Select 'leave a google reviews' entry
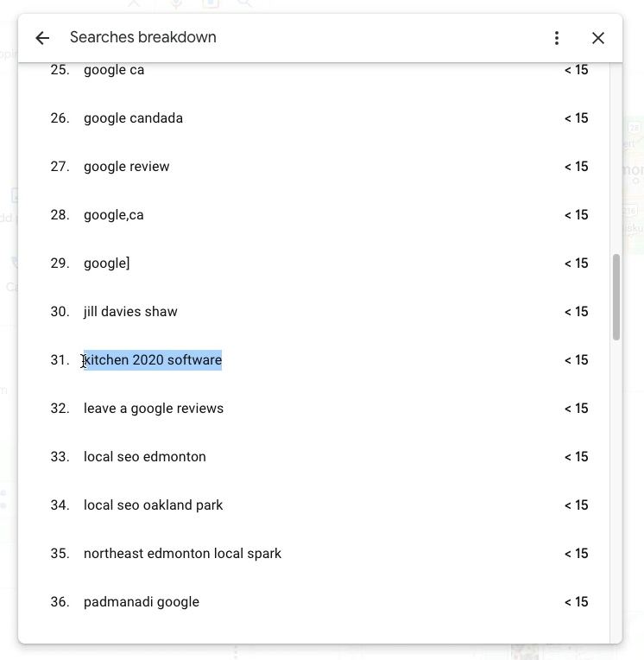Viewport: 644px width, 660px height. [154, 409]
